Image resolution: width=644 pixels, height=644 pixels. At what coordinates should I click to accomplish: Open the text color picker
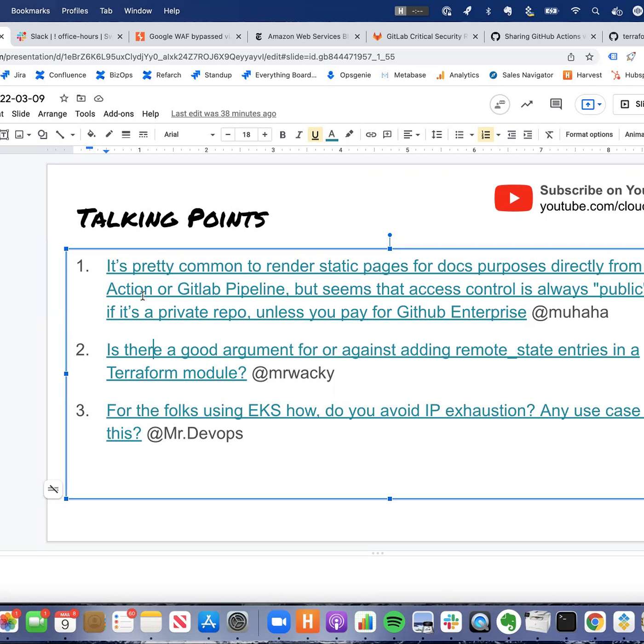(x=332, y=135)
